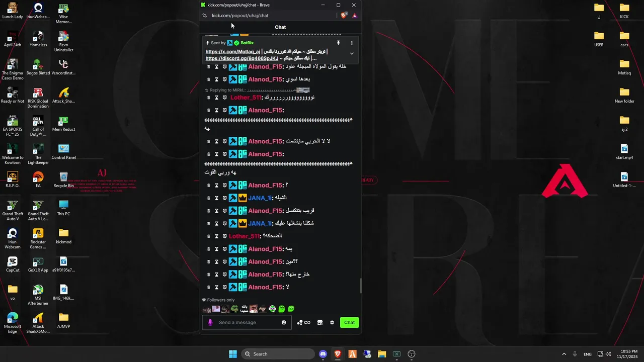Click the 'Chat' header title
Screen dimensions: 644x362
click(280, 27)
